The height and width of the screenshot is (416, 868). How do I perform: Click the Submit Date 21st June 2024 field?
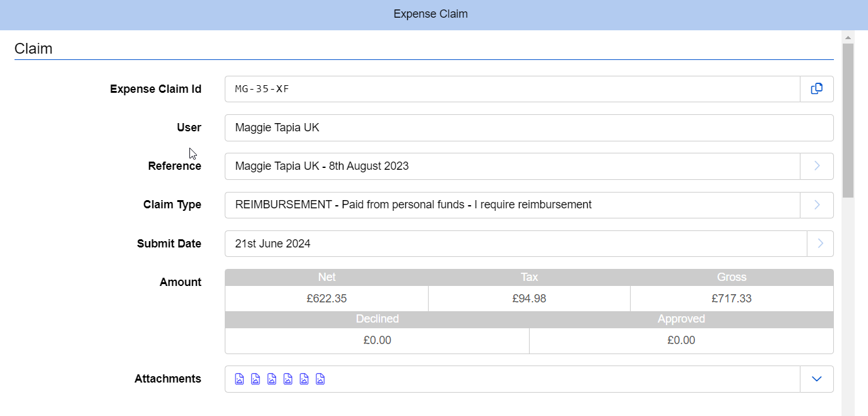[516, 244]
